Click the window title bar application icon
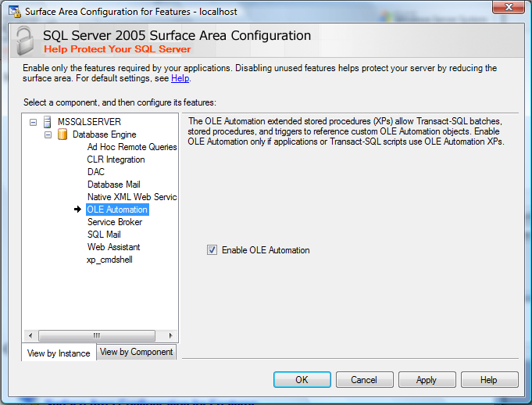This screenshot has width=532, height=405. coord(15,11)
